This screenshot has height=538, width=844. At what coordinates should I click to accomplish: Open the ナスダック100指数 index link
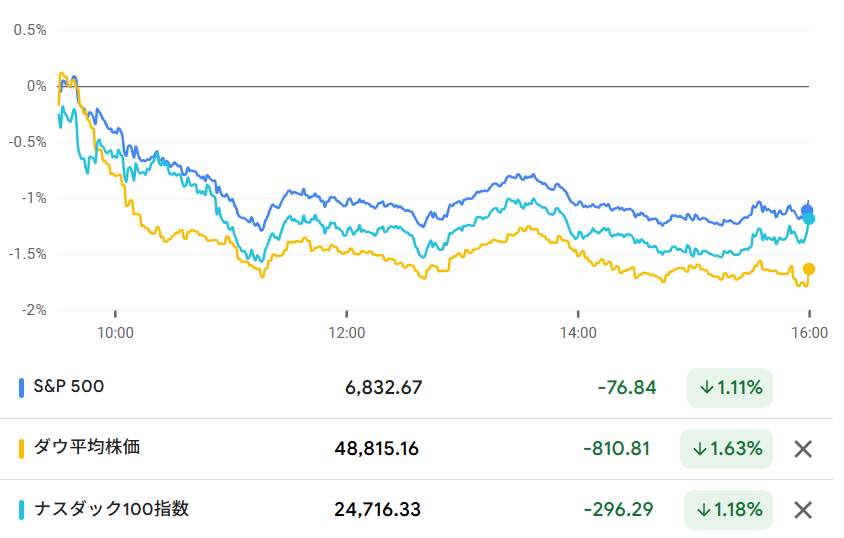point(111,509)
